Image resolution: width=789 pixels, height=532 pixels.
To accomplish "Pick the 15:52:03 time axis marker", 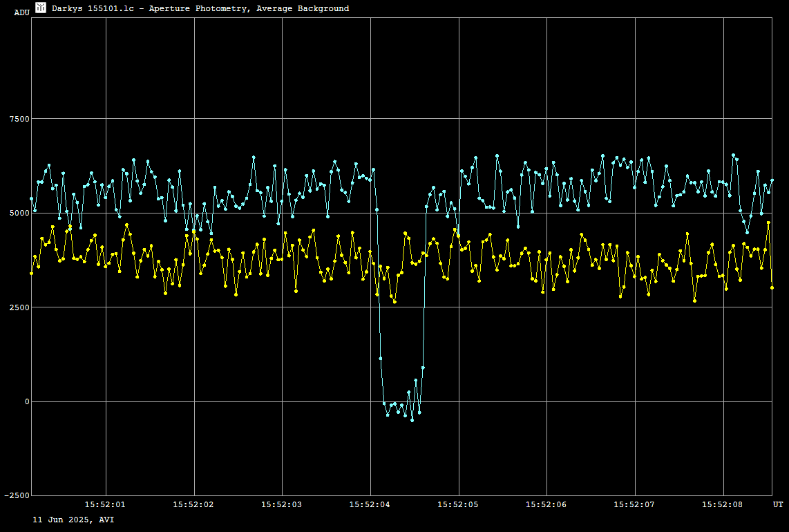I will [x=282, y=505].
